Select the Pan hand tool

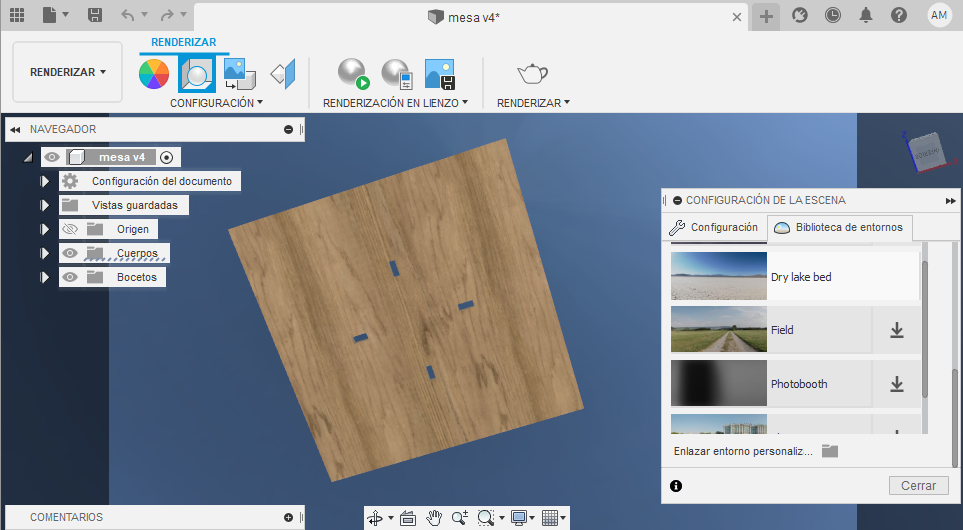point(434,518)
